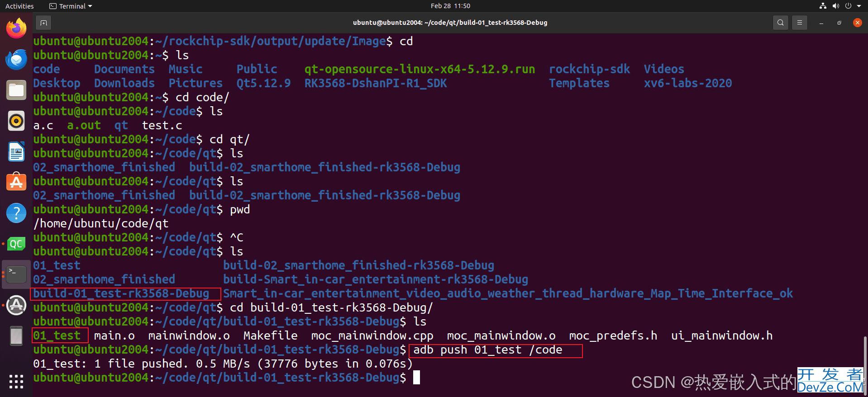Open terminal search with magnifier icon
Viewport: 868px width, 397px height.
(781, 23)
